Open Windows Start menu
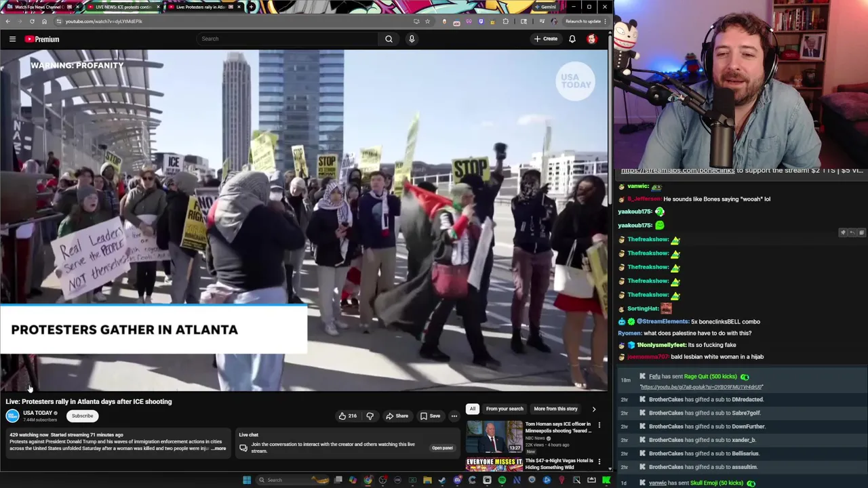The height and width of the screenshot is (488, 868). tap(247, 480)
